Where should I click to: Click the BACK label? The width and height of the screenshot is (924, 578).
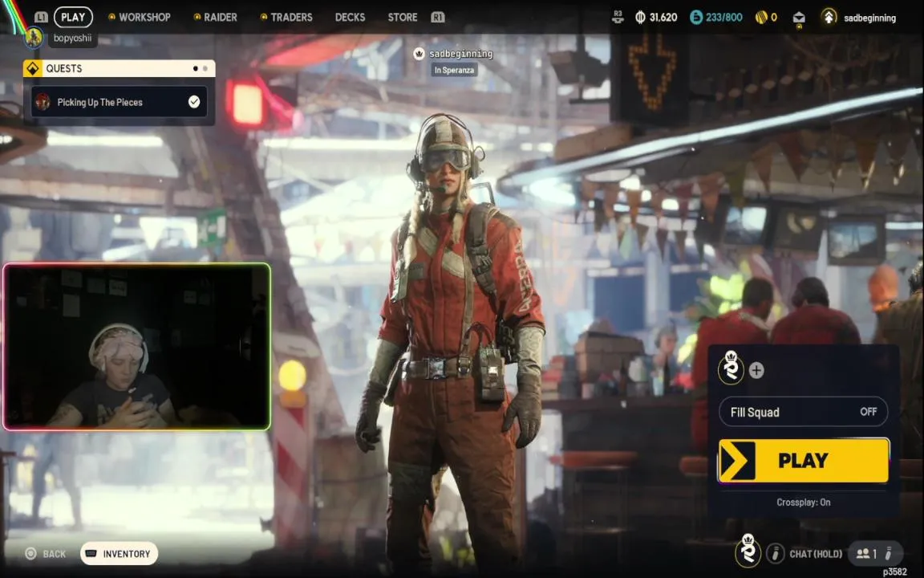pyautogui.click(x=55, y=554)
